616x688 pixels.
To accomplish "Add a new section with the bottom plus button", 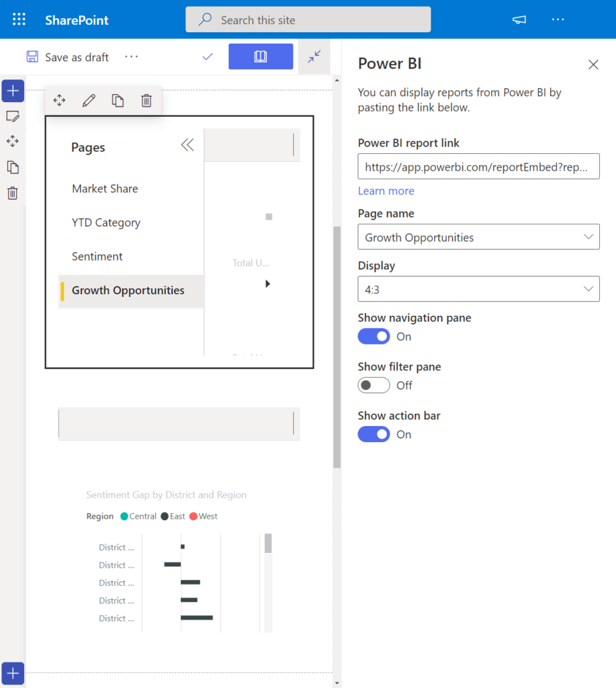I will tap(13, 673).
